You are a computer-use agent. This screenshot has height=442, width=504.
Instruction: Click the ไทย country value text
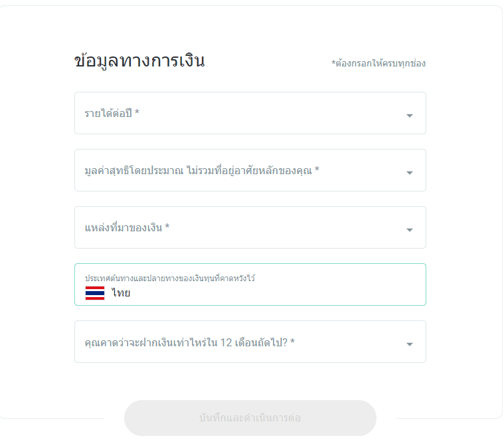(x=121, y=292)
